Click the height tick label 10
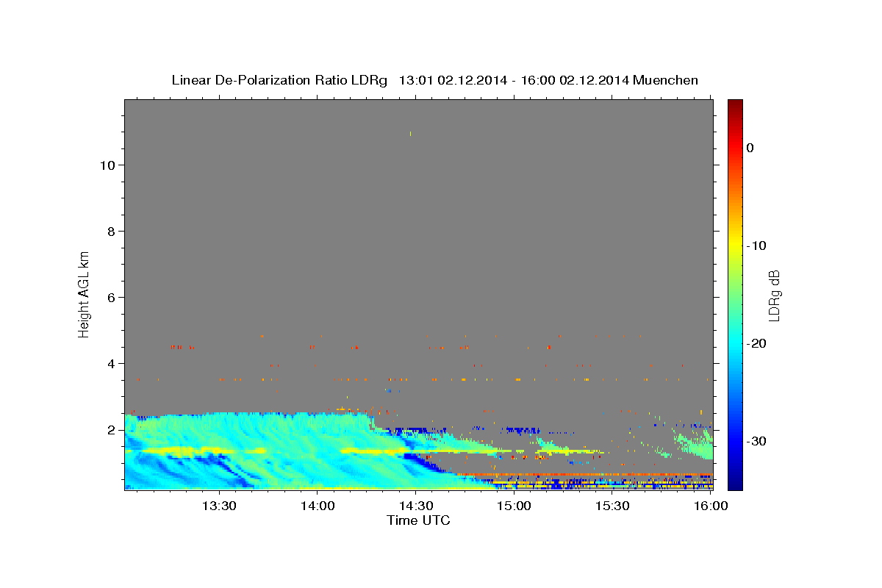The width and height of the screenshot is (882, 588). point(107,165)
